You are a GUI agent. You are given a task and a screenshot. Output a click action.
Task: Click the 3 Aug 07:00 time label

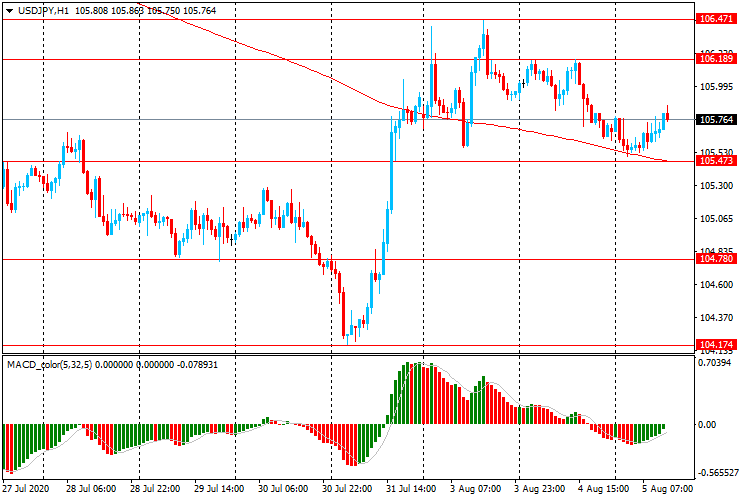pos(475,489)
